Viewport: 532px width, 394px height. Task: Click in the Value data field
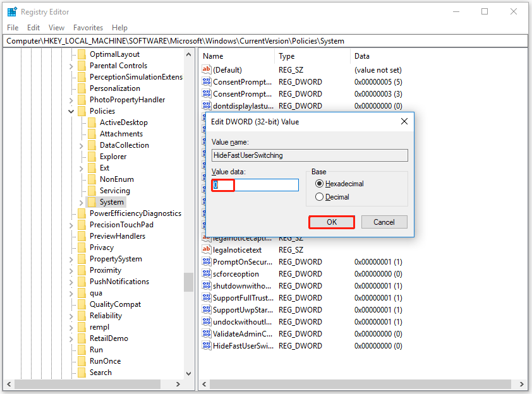click(x=255, y=185)
